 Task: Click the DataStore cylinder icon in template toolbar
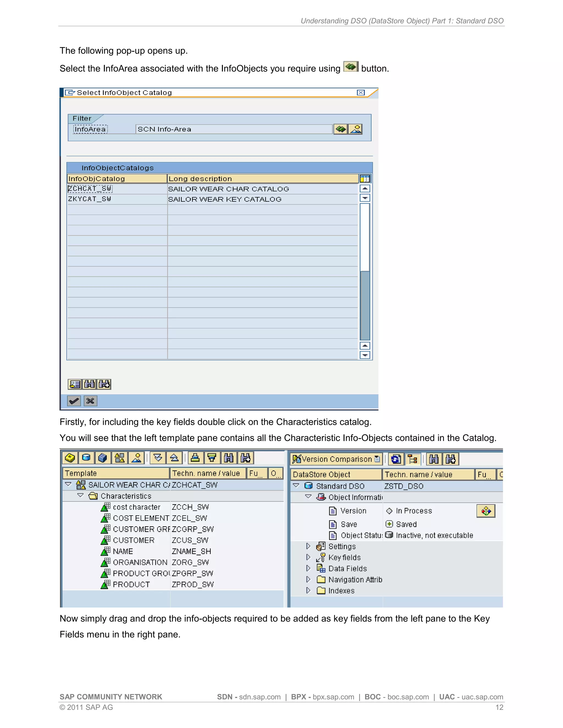tap(86, 458)
